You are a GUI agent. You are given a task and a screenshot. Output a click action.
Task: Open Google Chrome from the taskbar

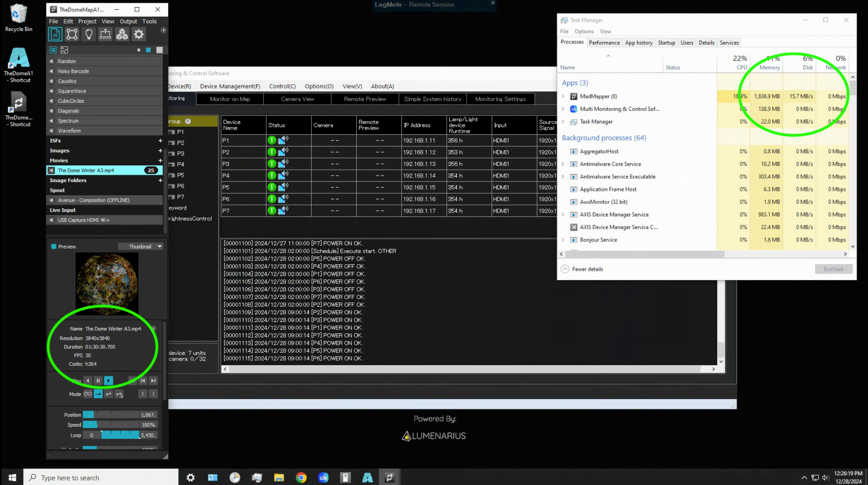[x=301, y=477]
